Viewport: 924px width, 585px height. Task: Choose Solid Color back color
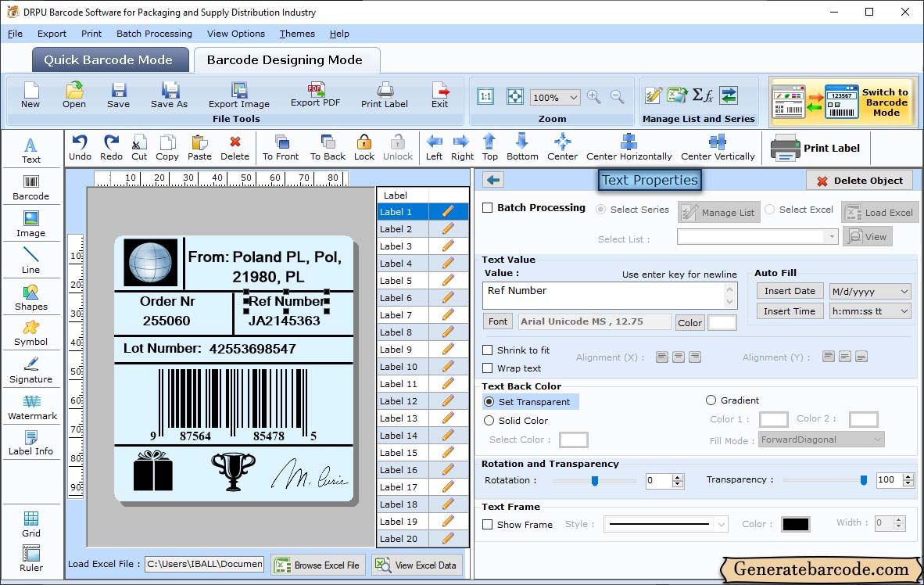[x=489, y=421]
